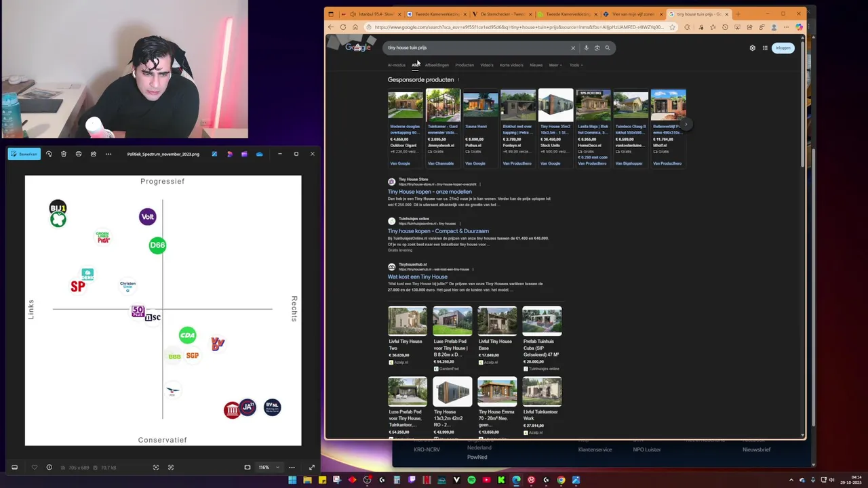Open more options dots in Photos status bar

point(292,467)
